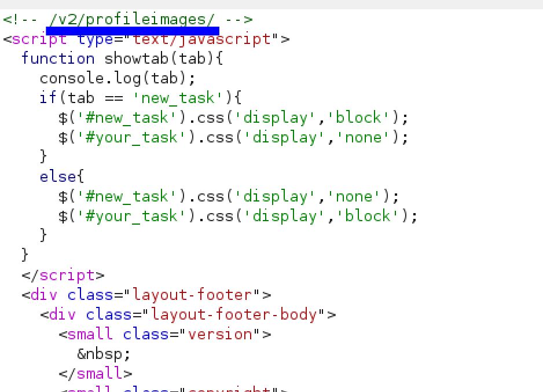Click the div tag of layout-footer-body
Viewport: 543px width, 392px height.
(x=63, y=314)
